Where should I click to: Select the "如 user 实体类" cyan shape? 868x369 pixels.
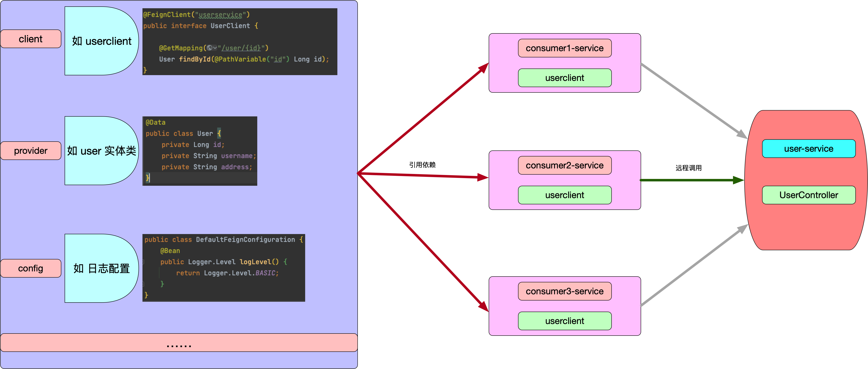(101, 150)
